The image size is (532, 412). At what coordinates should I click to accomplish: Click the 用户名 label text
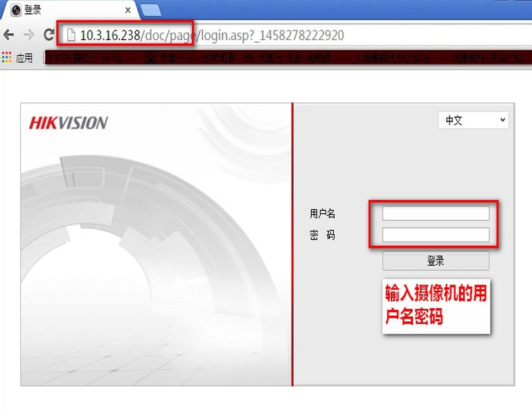click(322, 213)
